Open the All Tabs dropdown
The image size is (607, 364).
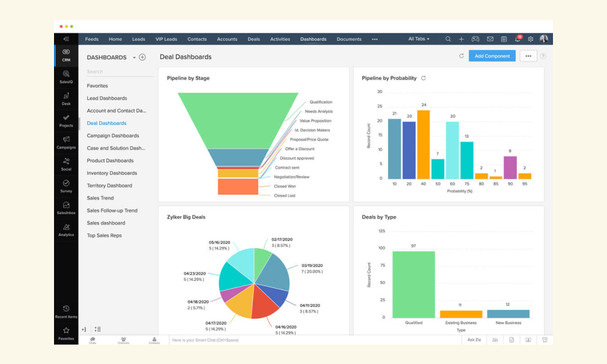(x=418, y=39)
